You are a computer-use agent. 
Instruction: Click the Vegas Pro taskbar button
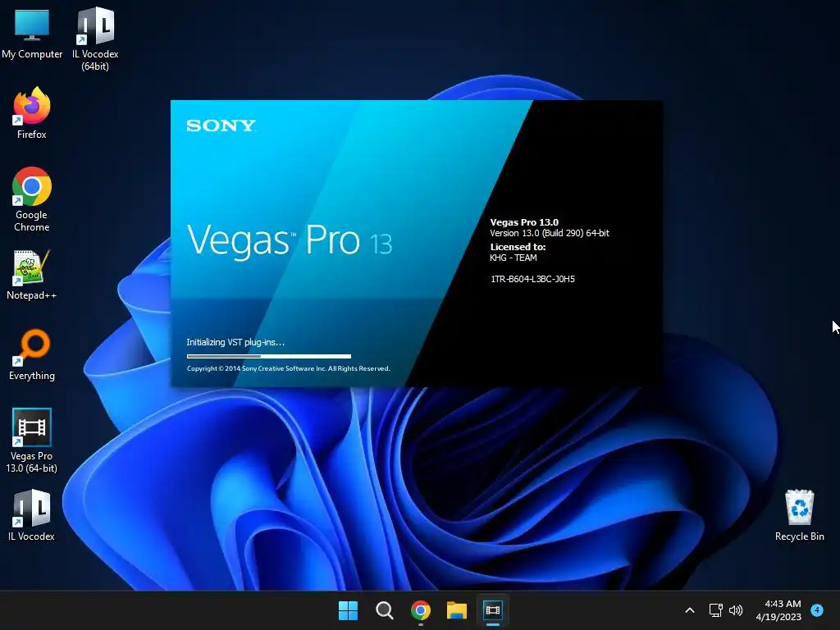tap(493, 610)
